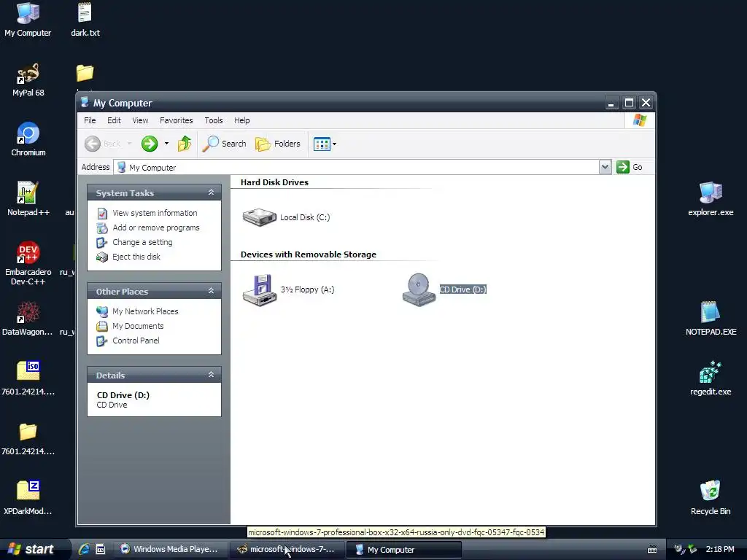The width and height of the screenshot is (747, 560).
Task: Click the Go button
Action: click(630, 167)
